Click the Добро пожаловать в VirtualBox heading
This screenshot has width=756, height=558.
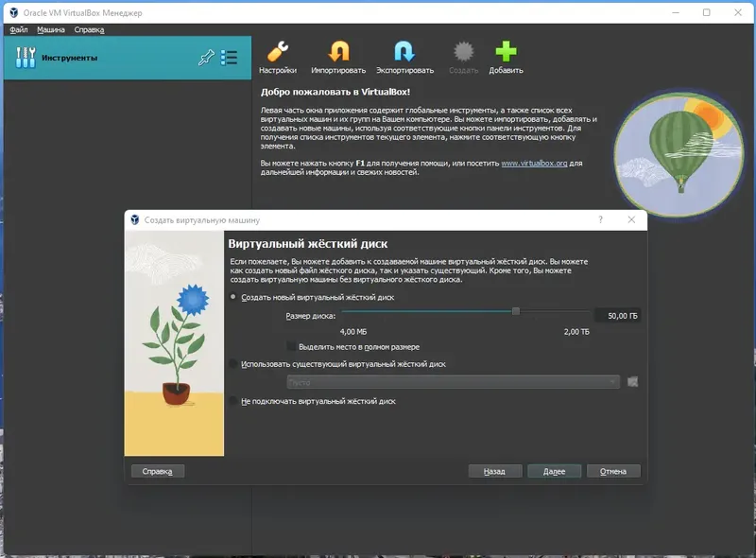point(335,92)
